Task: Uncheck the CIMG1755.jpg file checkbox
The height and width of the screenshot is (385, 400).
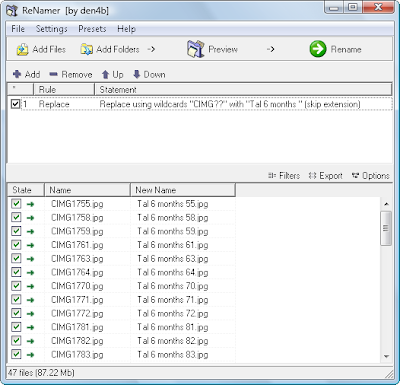Action: [x=16, y=204]
